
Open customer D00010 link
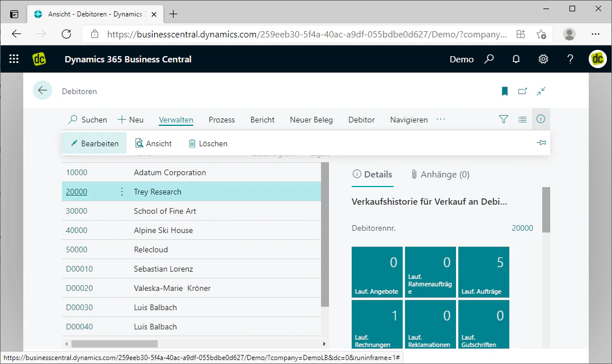click(x=79, y=269)
